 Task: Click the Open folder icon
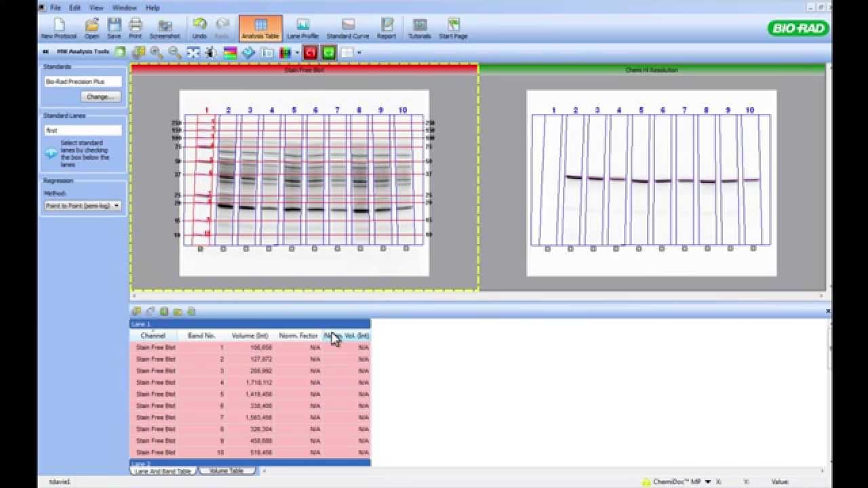pos(92,28)
